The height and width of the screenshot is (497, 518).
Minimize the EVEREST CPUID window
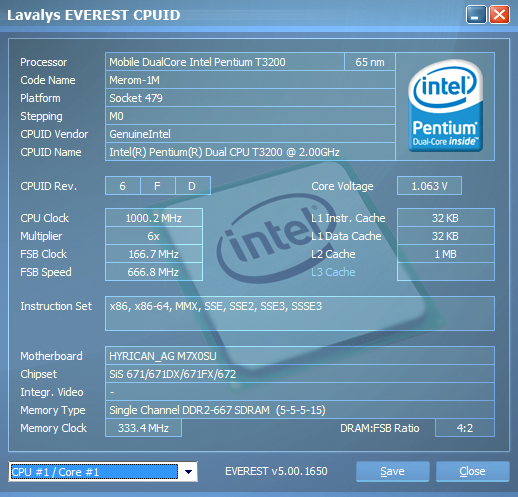[476, 15]
